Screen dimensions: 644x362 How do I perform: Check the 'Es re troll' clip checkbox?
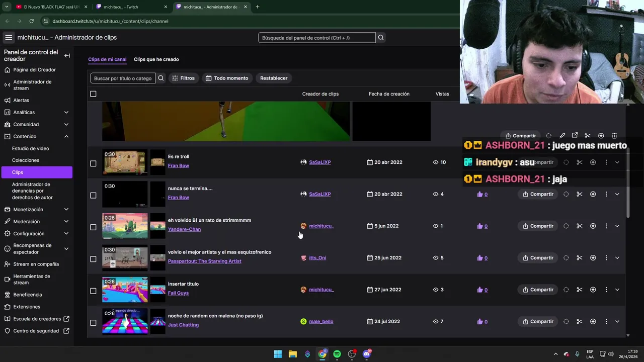[93, 163]
